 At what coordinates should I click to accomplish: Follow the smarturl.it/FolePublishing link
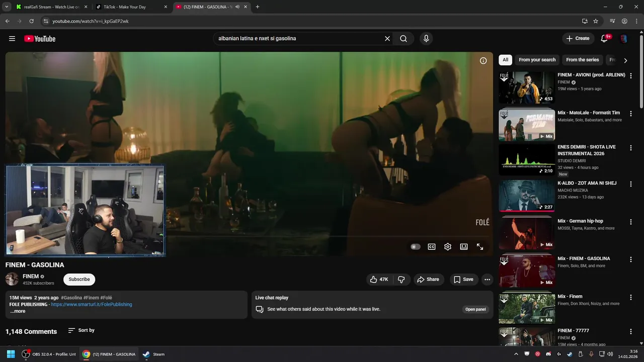pos(92,304)
